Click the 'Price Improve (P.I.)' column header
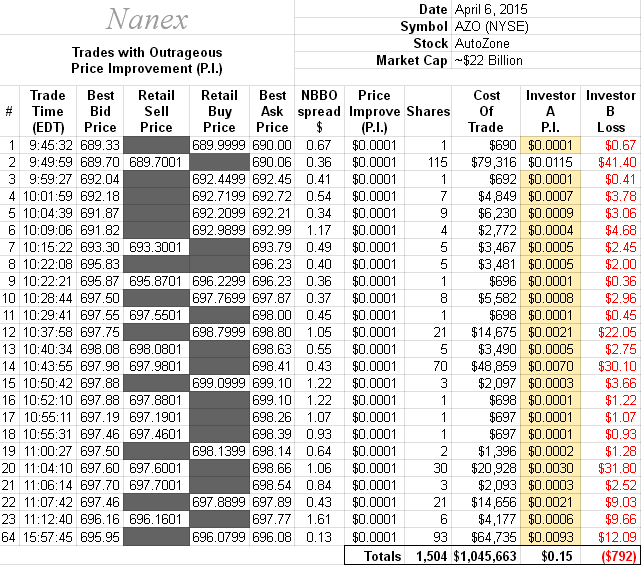Viewport: 641px width, 565px height. (374, 111)
